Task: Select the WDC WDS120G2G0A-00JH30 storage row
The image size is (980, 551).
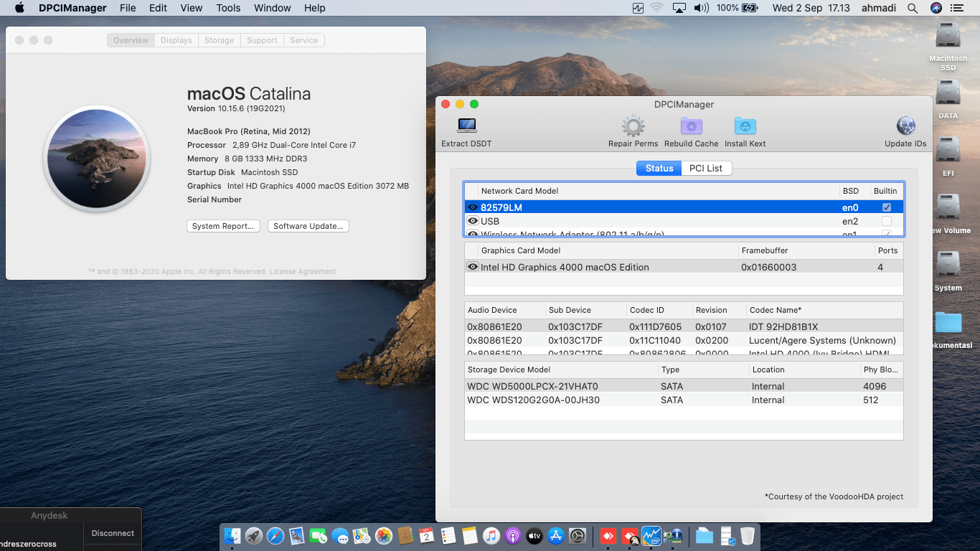Action: tap(684, 400)
